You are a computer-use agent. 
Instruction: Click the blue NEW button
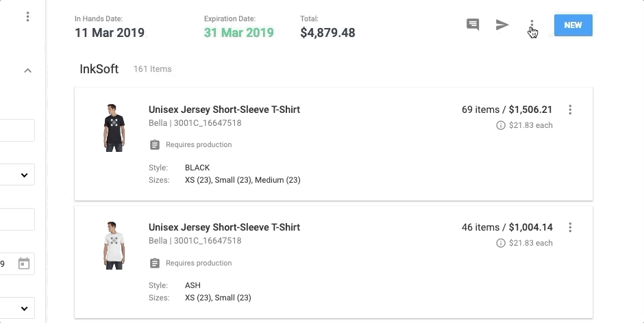(573, 25)
